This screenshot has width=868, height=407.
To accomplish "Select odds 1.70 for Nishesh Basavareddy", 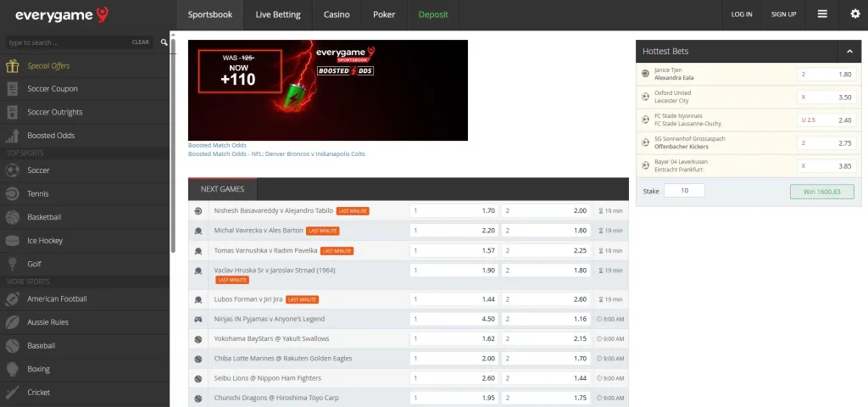I will pos(454,211).
